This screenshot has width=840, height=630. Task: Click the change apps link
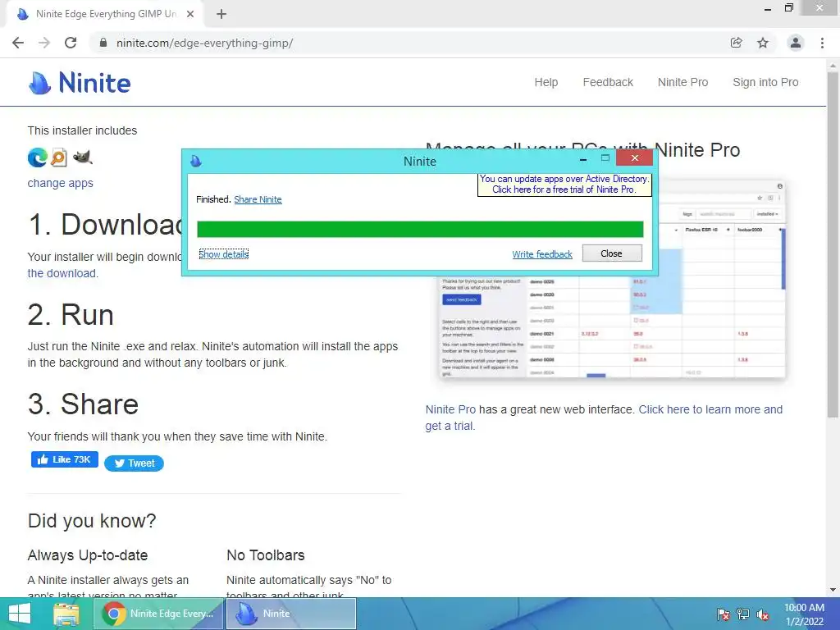click(x=61, y=183)
